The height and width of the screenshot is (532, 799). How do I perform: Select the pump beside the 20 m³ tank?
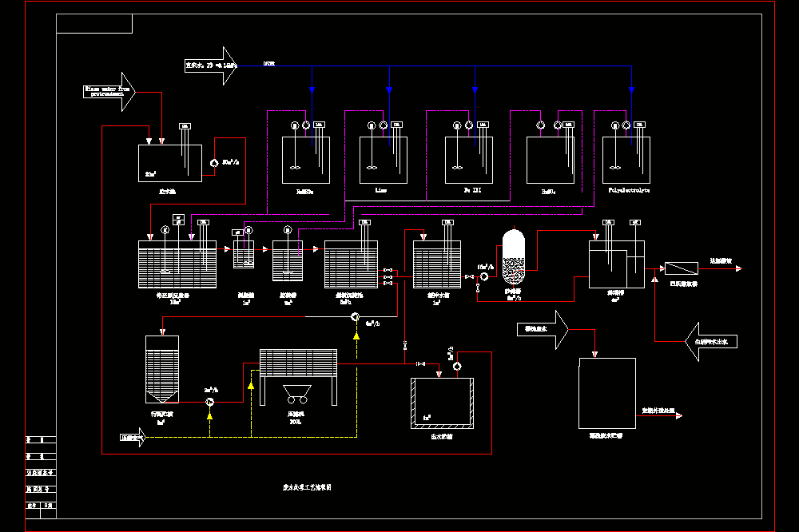point(214,163)
